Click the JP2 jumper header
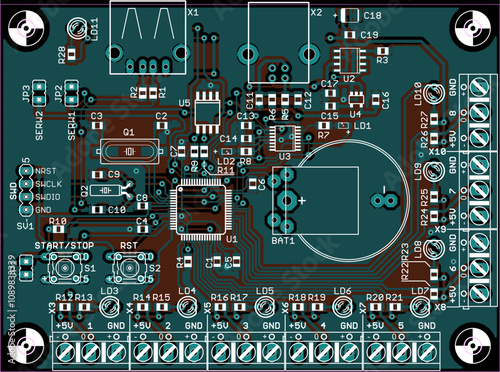500x372 pixels. 71,93
